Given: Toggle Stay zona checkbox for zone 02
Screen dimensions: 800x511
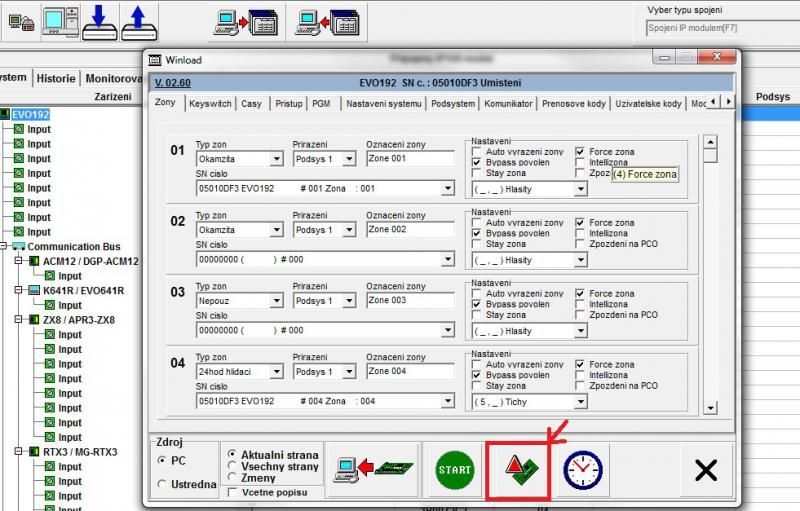Looking at the screenshot, I should [x=477, y=243].
